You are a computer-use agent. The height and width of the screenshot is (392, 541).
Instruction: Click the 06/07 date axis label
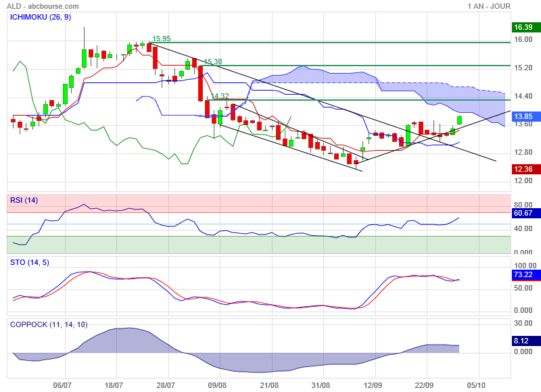[x=62, y=385]
